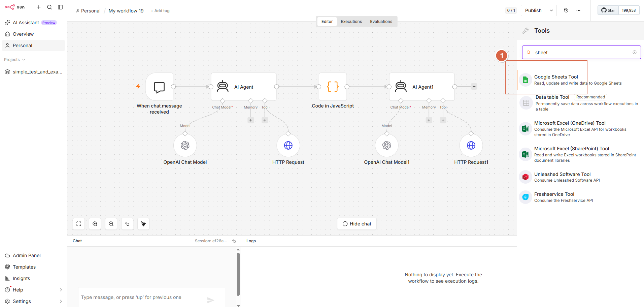Viewport: 644px width, 307px height.
Task: Click the Logs panel label
Action: (251, 241)
